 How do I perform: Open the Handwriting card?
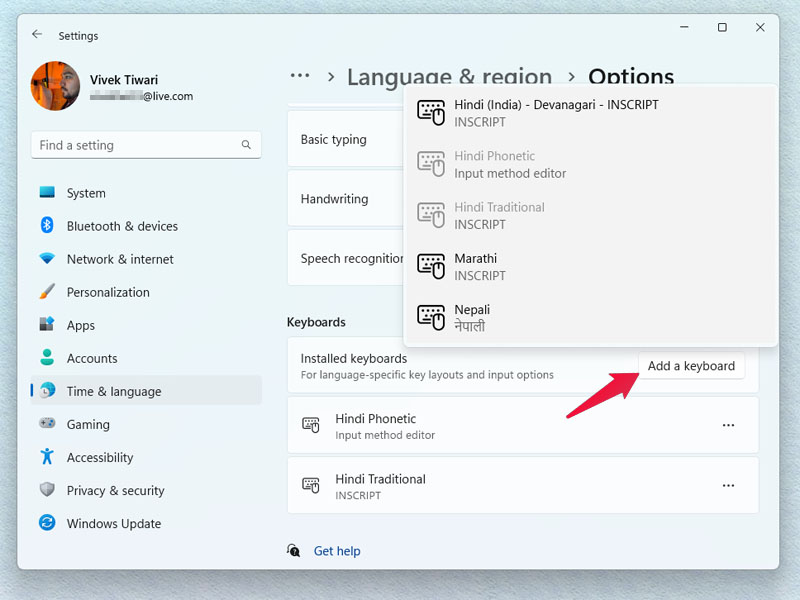coord(346,198)
